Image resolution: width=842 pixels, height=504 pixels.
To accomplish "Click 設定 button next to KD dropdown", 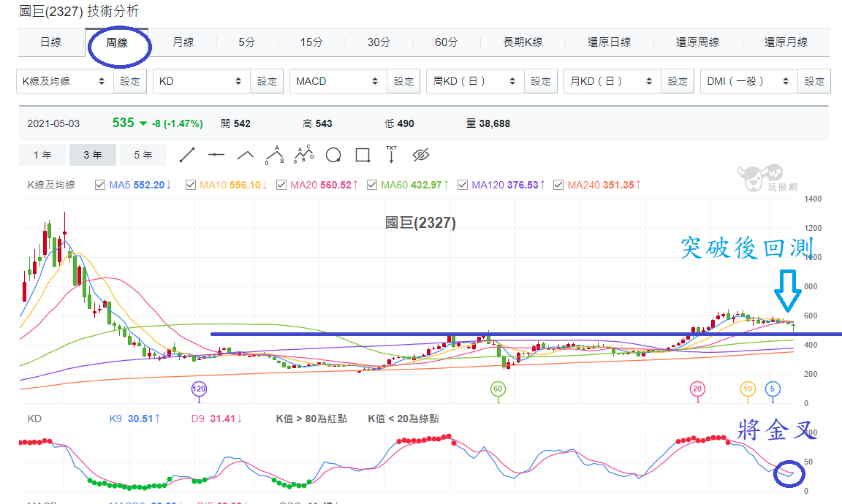I will (267, 81).
